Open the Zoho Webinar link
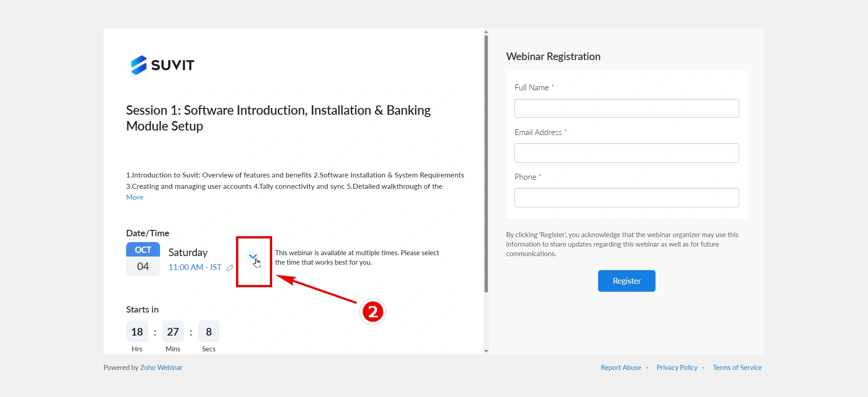The height and width of the screenshot is (397, 868). tap(161, 368)
